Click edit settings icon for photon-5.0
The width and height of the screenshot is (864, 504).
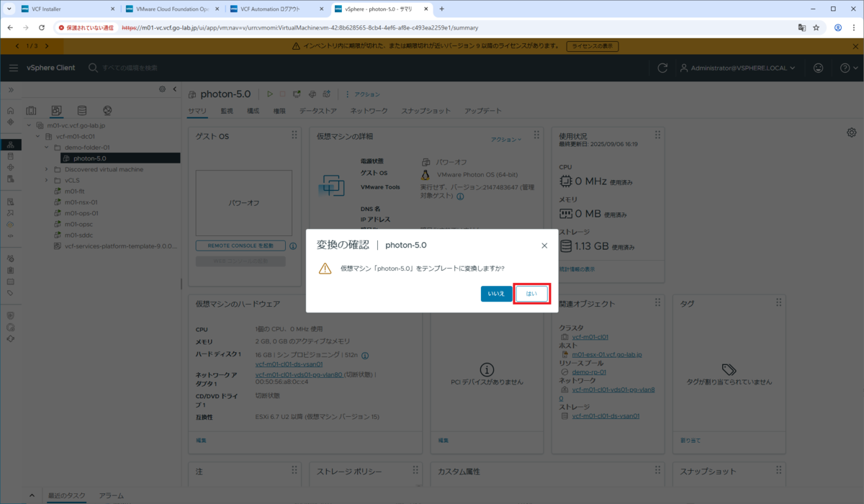tap(312, 94)
